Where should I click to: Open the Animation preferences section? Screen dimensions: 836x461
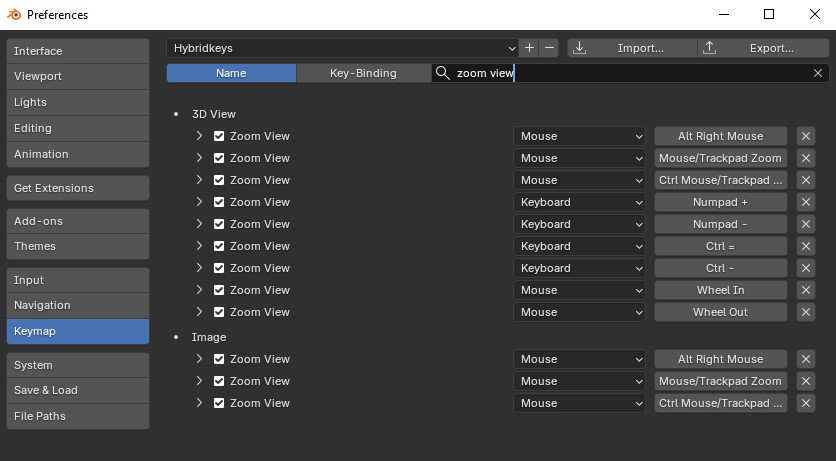78,154
